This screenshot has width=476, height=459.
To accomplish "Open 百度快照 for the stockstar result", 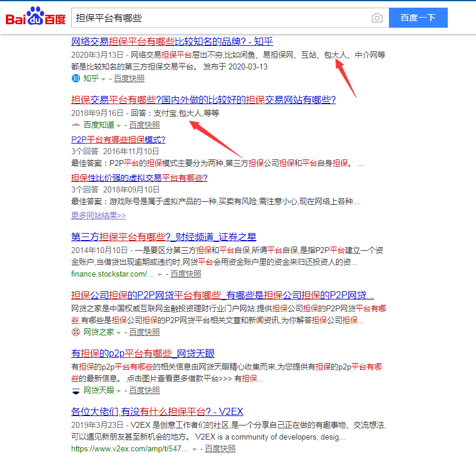I will click(x=185, y=274).
